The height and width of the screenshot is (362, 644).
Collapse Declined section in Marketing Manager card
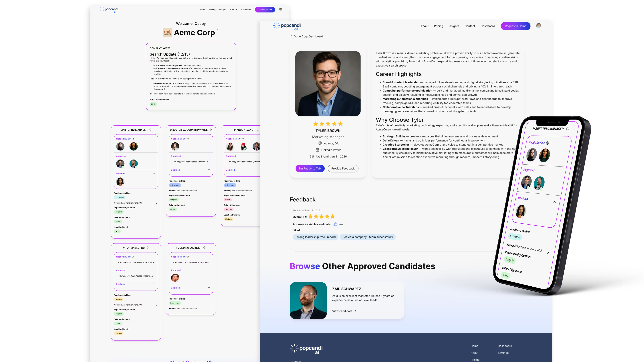pyautogui.click(x=154, y=174)
